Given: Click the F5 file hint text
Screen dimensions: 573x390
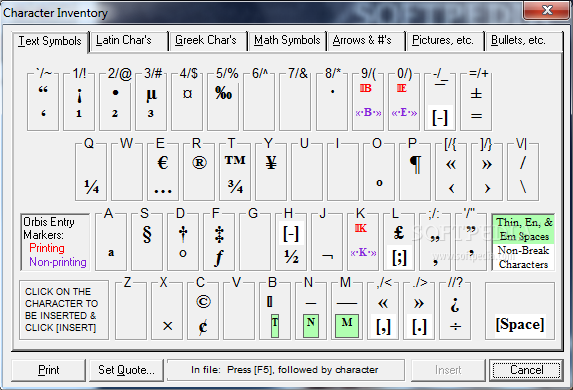Looking at the screenshot, I should (284, 370).
